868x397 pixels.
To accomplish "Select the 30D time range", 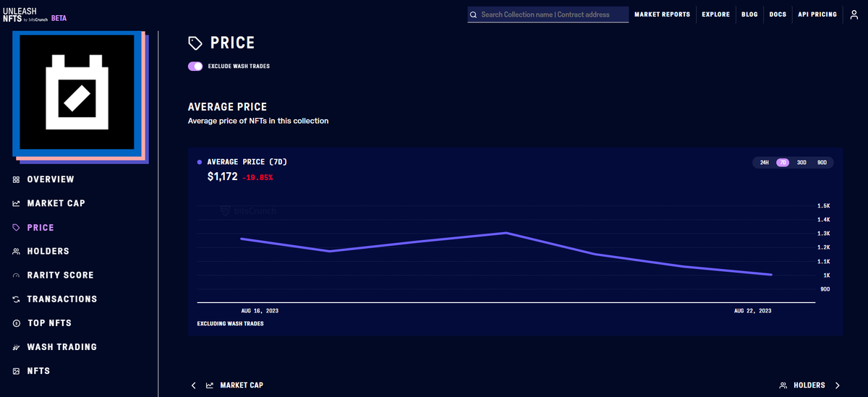I will [x=801, y=163].
